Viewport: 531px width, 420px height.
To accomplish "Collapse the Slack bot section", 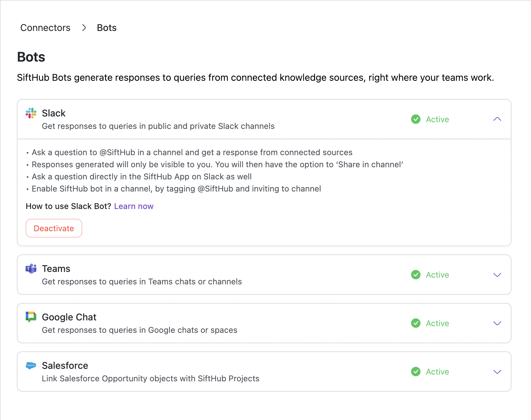I will pyautogui.click(x=497, y=119).
